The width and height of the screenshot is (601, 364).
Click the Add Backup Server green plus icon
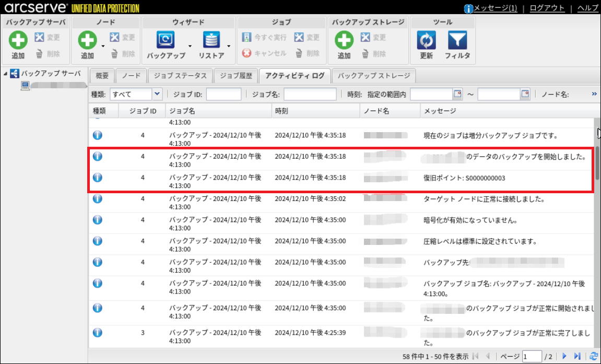click(x=18, y=40)
